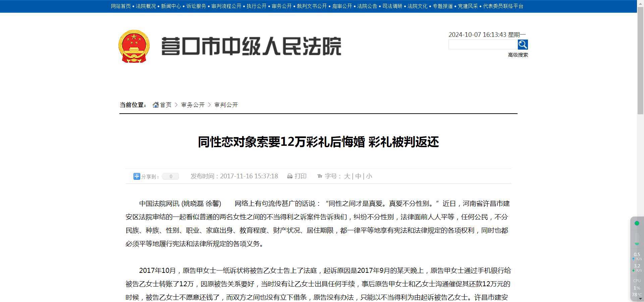Open 执行公开 menu item
Image resolution: width=644 pixels, height=302 pixels.
(257, 6)
